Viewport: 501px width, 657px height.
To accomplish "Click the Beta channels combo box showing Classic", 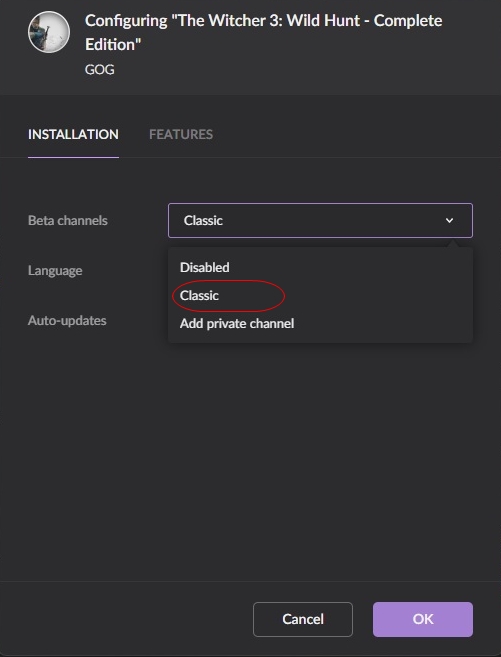I will click(320, 220).
